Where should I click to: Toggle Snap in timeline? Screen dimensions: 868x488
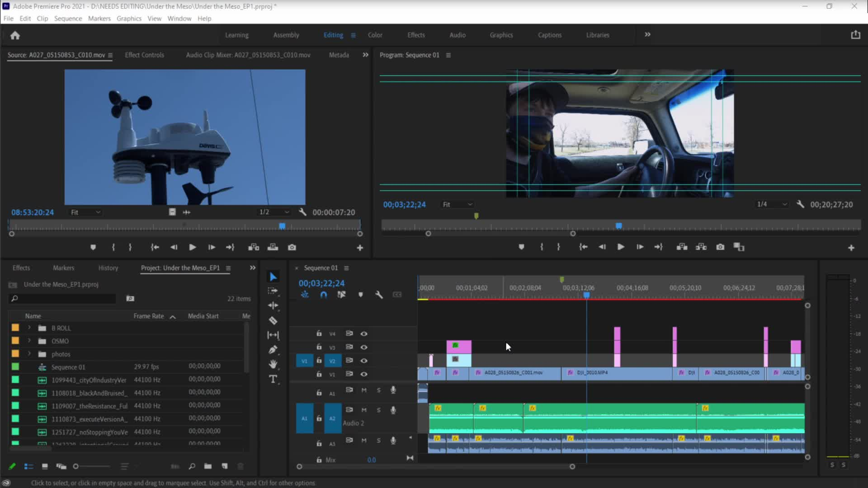pos(324,295)
